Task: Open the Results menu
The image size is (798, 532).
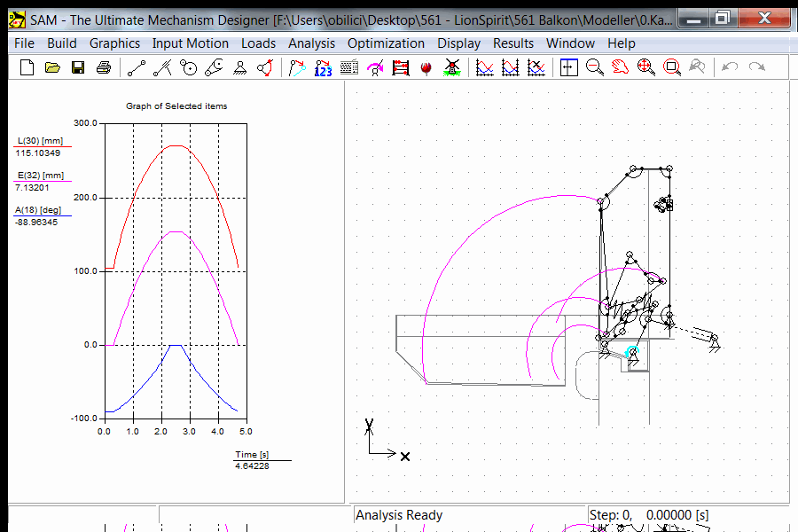Action: pos(513,43)
